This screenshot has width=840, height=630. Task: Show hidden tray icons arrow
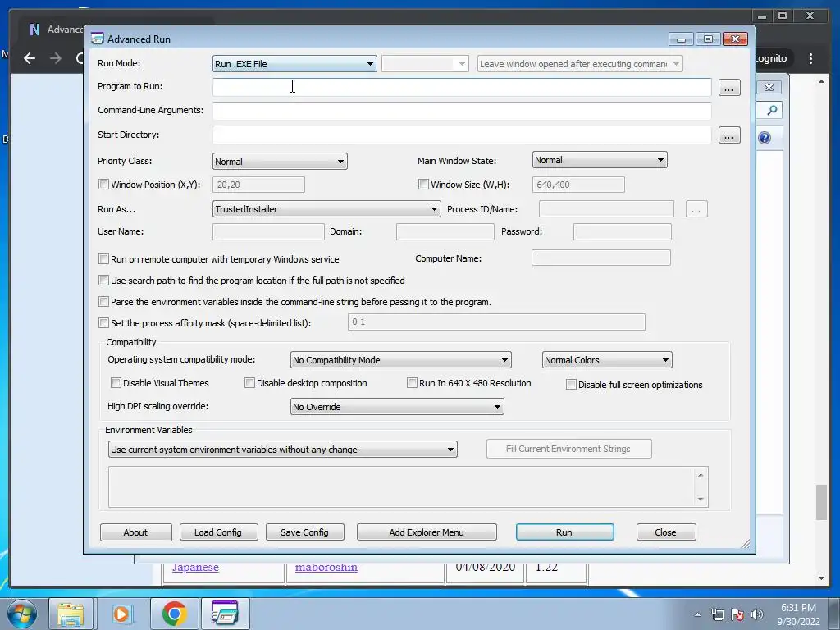tap(697, 614)
